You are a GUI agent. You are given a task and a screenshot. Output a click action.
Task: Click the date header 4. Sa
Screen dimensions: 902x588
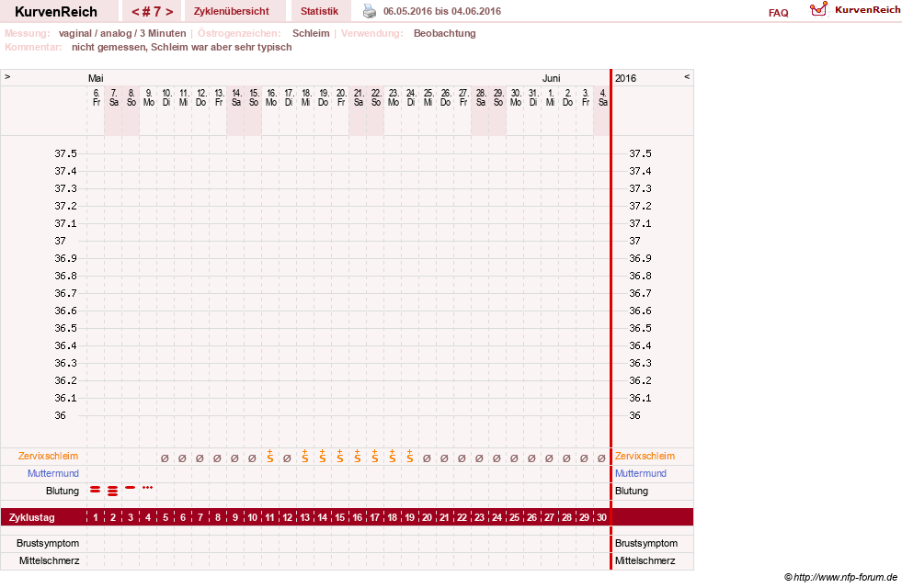[x=602, y=97]
